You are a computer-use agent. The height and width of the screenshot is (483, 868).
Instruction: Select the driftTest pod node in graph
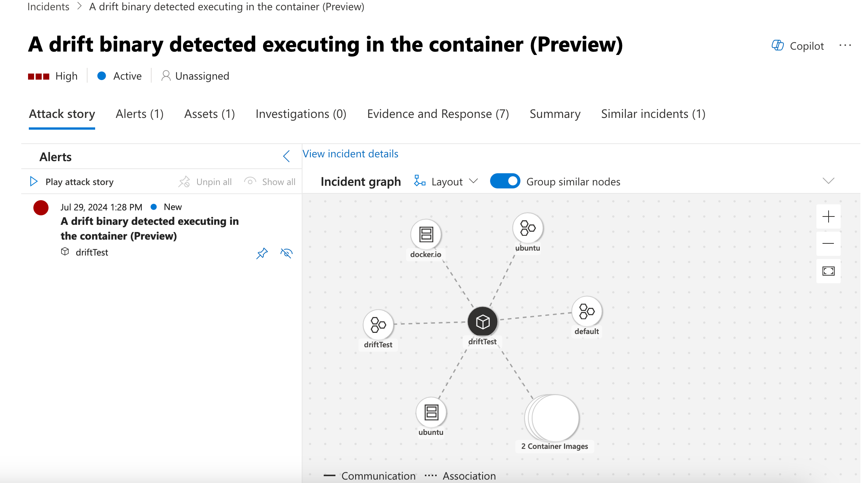point(482,321)
